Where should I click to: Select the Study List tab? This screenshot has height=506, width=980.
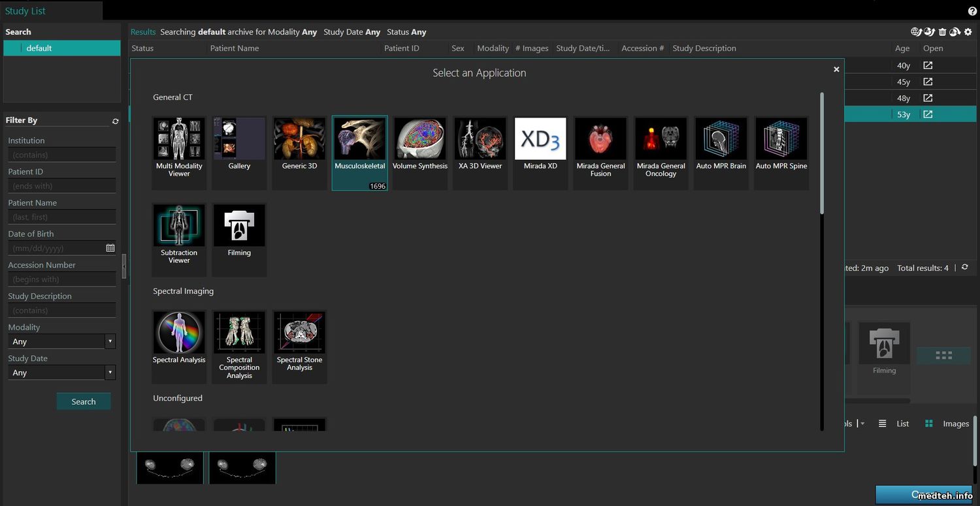(x=25, y=10)
